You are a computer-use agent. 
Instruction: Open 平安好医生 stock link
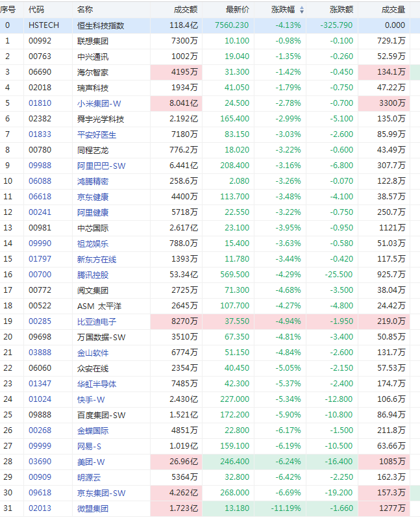[97, 135]
